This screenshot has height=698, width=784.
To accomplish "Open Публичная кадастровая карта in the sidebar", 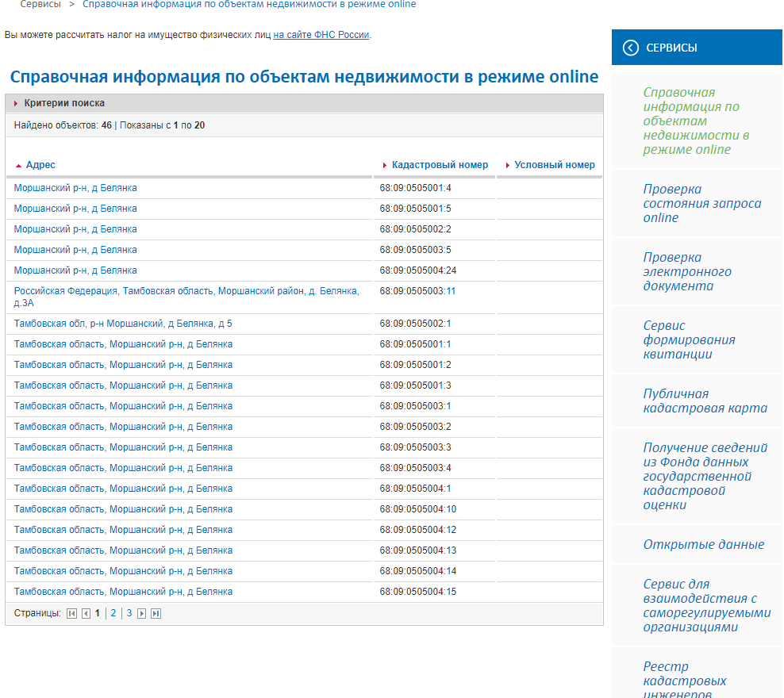I will click(705, 401).
